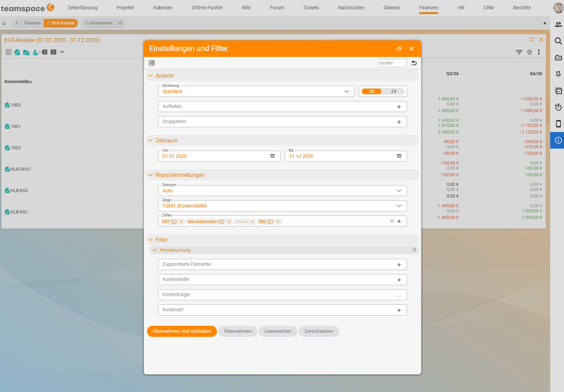Open the calendar picker for Von date
This screenshot has width=564, height=392.
click(273, 156)
